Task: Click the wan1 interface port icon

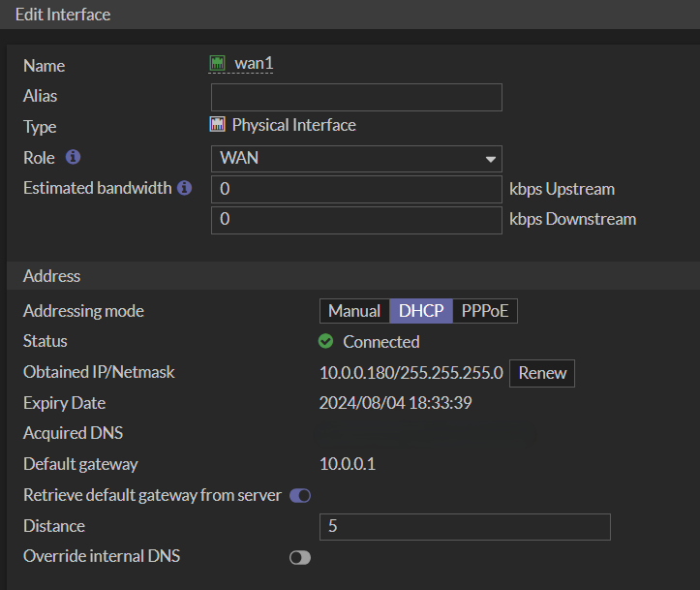Action: coord(218,64)
